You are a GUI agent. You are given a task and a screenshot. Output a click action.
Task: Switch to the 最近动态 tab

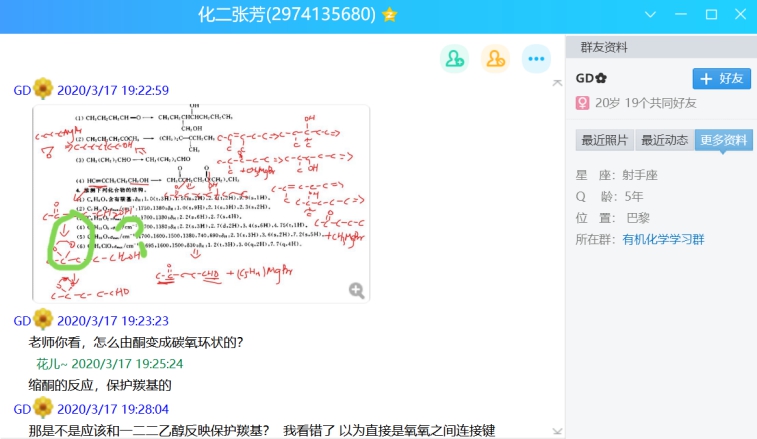pyautogui.click(x=664, y=140)
